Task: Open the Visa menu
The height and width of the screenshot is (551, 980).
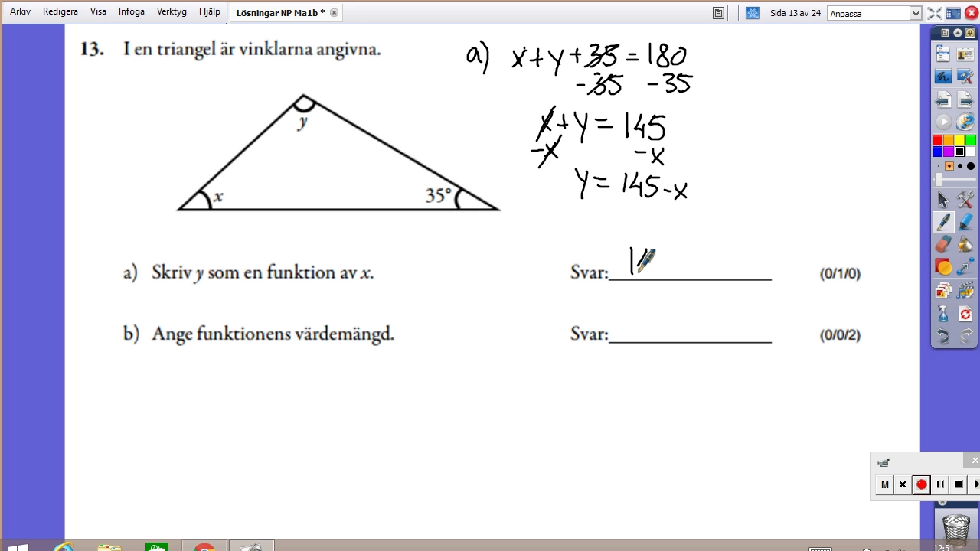Action: click(98, 11)
